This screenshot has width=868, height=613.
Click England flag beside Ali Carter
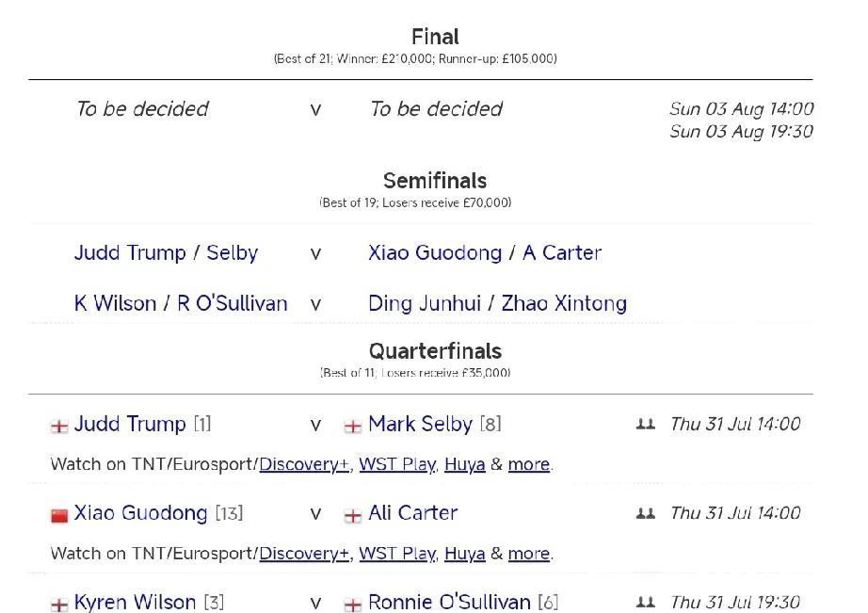(353, 515)
